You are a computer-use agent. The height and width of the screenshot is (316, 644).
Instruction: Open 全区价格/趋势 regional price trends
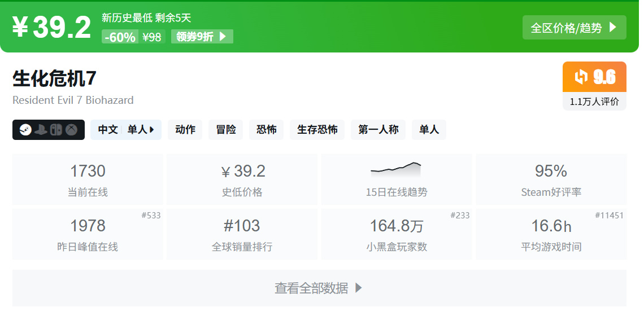pyautogui.click(x=574, y=28)
